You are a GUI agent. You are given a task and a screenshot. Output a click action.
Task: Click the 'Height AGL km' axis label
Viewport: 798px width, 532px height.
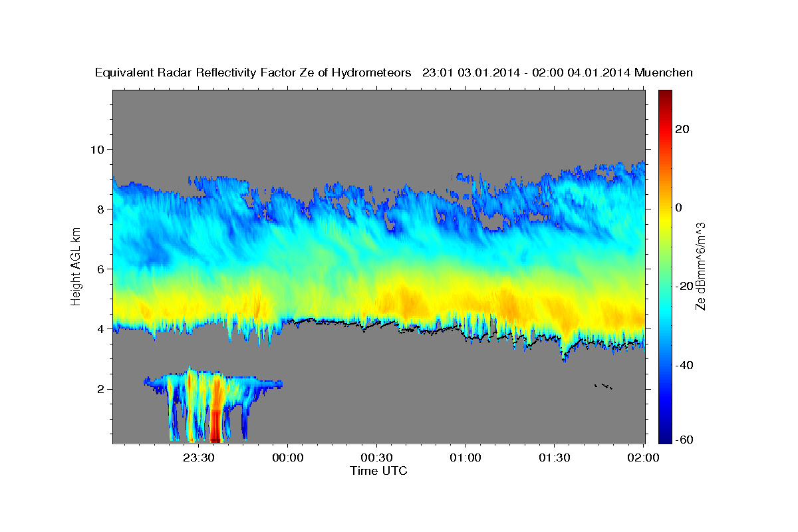tap(76, 266)
